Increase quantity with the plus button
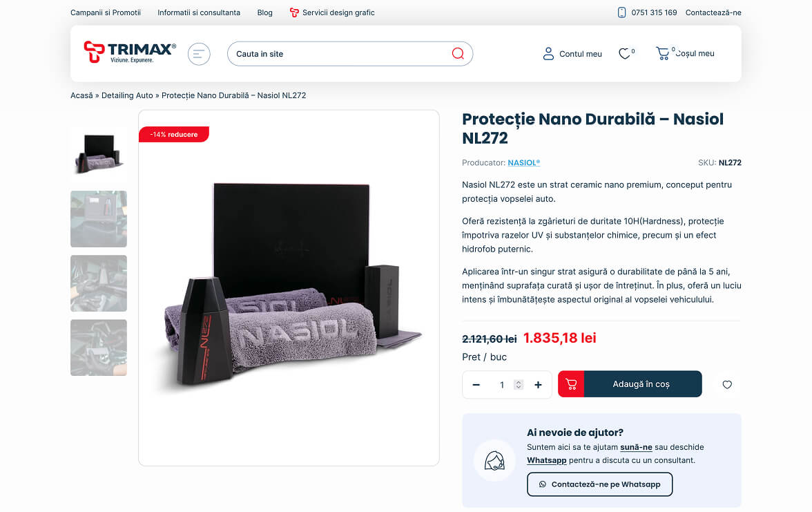 (x=538, y=384)
